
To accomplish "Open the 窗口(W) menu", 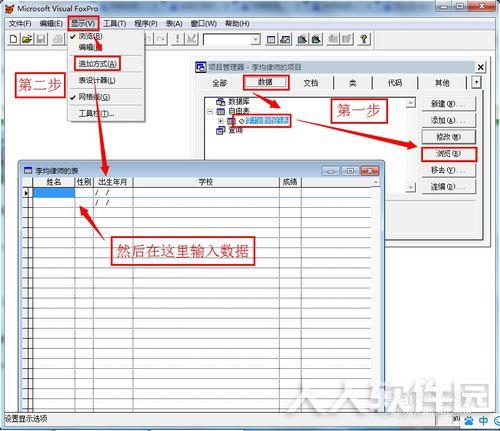I will point(204,24).
